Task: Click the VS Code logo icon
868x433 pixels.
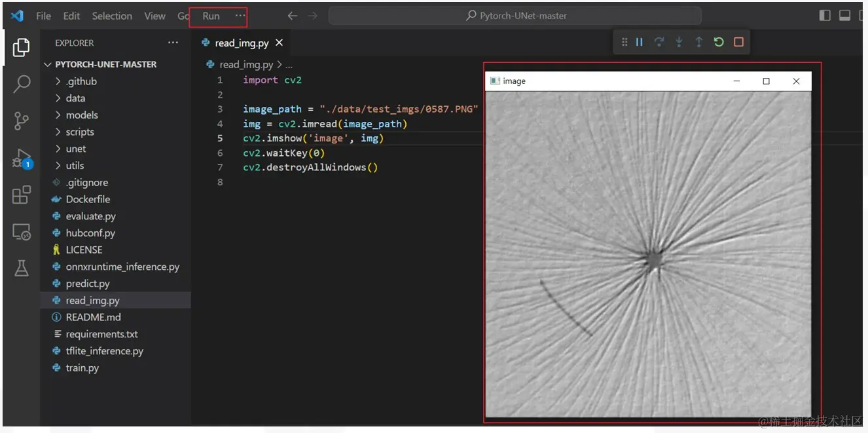Action: tap(18, 16)
